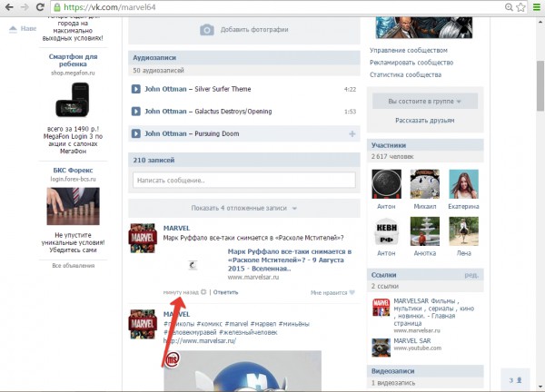
Task: Open Антон's round dark avatar
Action: pyautogui.click(x=387, y=184)
